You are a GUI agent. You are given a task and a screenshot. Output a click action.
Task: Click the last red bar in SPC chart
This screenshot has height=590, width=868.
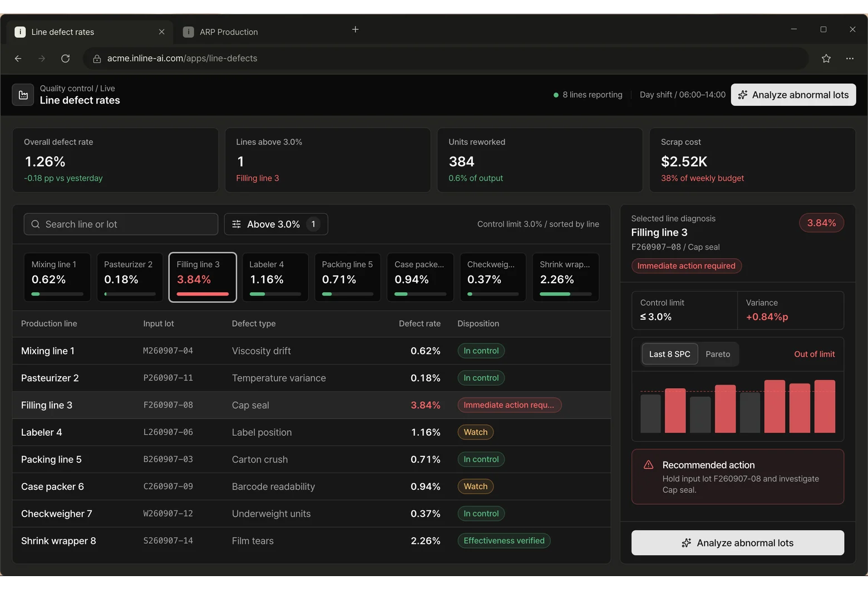[825, 406]
